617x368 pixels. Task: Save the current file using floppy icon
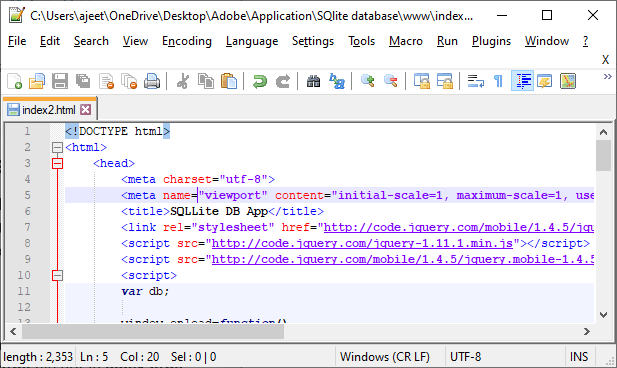[60, 81]
